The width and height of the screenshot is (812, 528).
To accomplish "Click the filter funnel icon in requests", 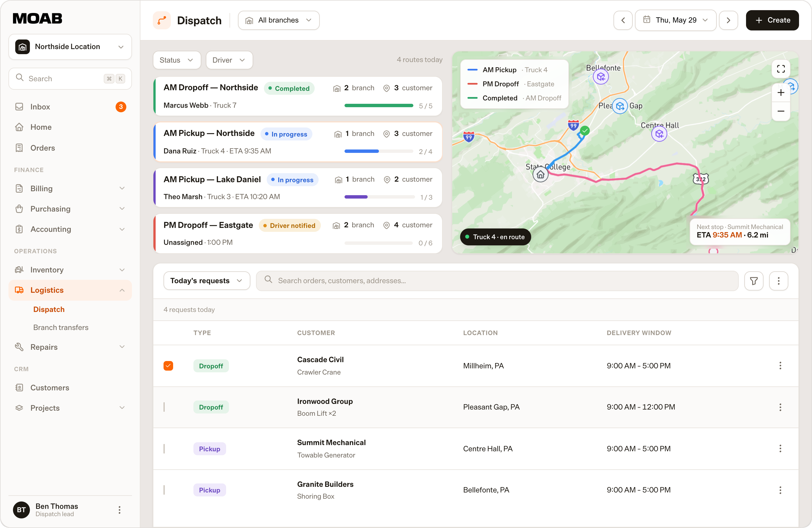I will point(754,281).
